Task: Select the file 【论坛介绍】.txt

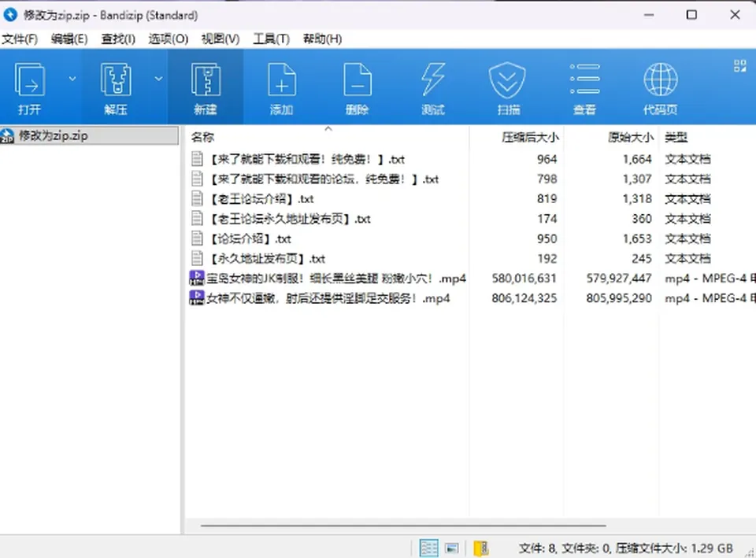Action: [x=250, y=238]
